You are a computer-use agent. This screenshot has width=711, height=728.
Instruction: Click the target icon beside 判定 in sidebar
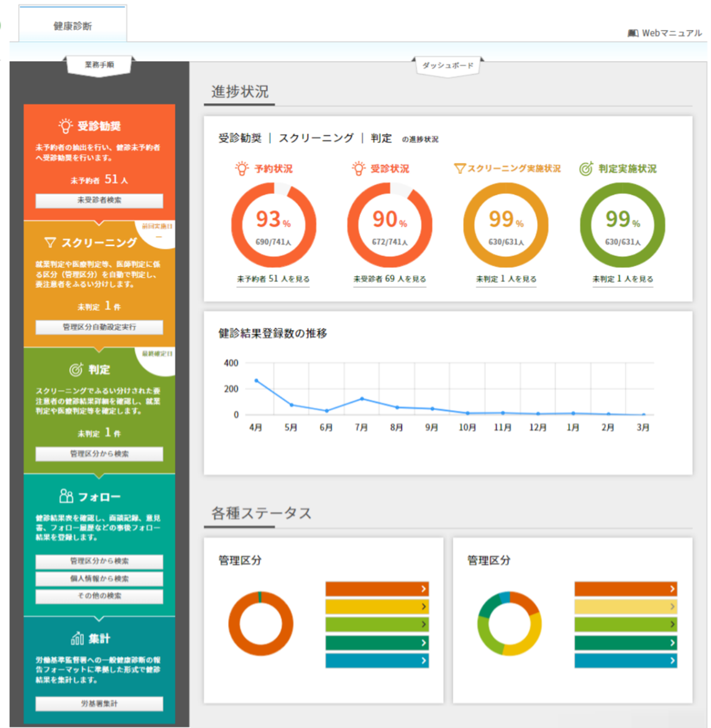coord(76,369)
